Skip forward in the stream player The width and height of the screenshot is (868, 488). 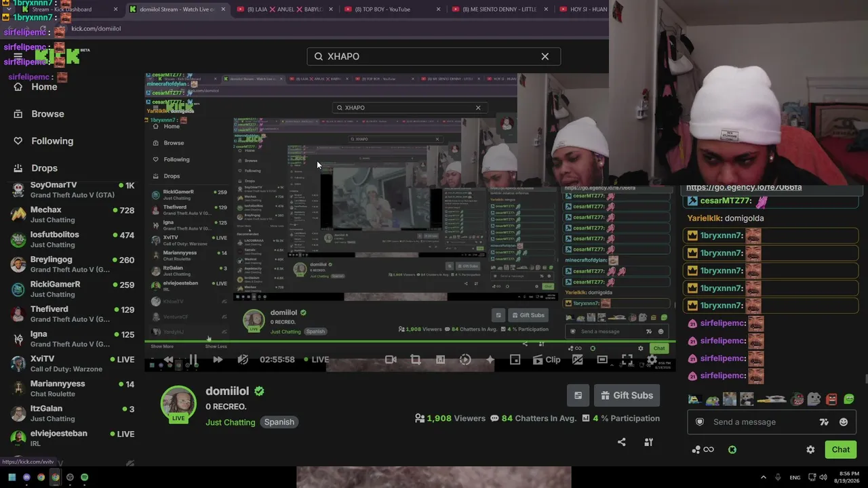[x=218, y=360]
